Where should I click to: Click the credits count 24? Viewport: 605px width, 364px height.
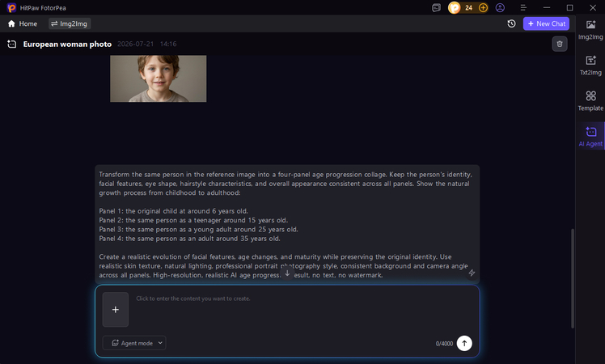click(468, 8)
